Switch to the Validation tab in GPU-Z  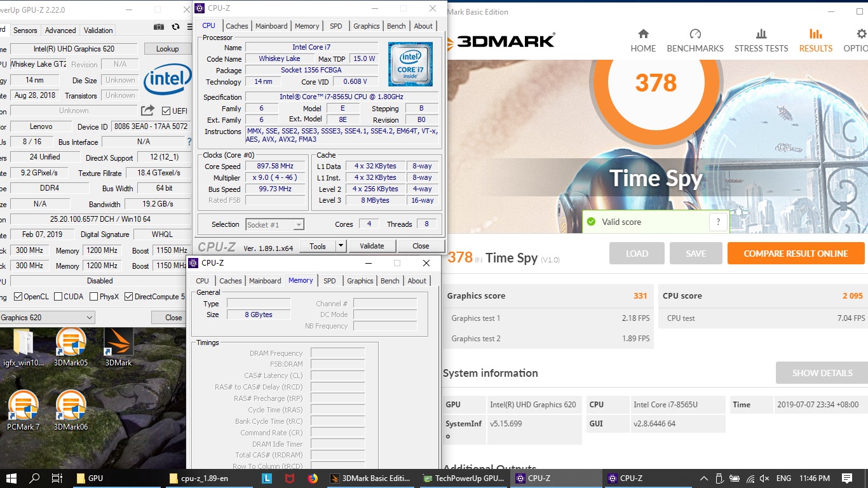[x=98, y=30]
